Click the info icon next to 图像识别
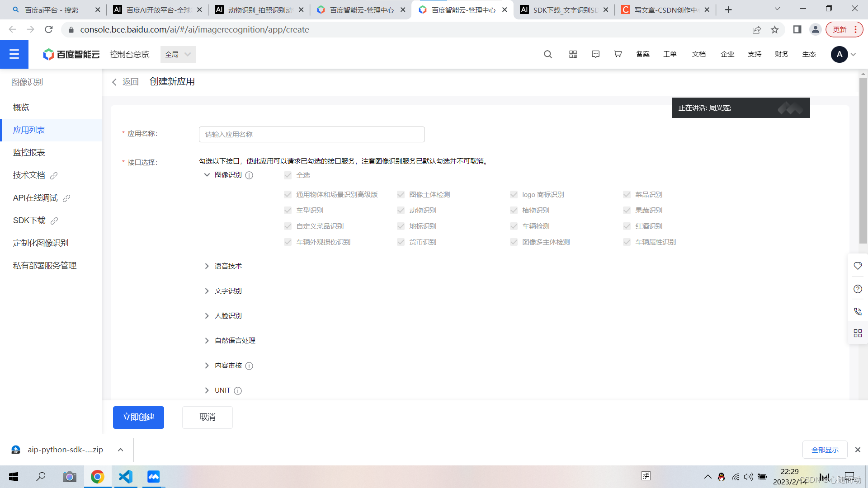Screen dimensions: 868x488 [249, 175]
